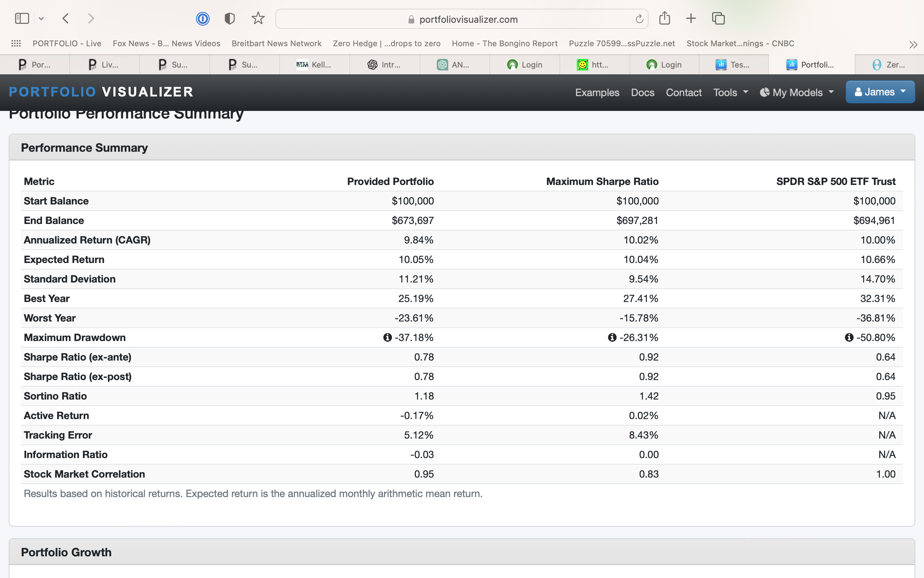Click the Expected Return row label
This screenshot has height=578, width=924.
pyautogui.click(x=64, y=260)
